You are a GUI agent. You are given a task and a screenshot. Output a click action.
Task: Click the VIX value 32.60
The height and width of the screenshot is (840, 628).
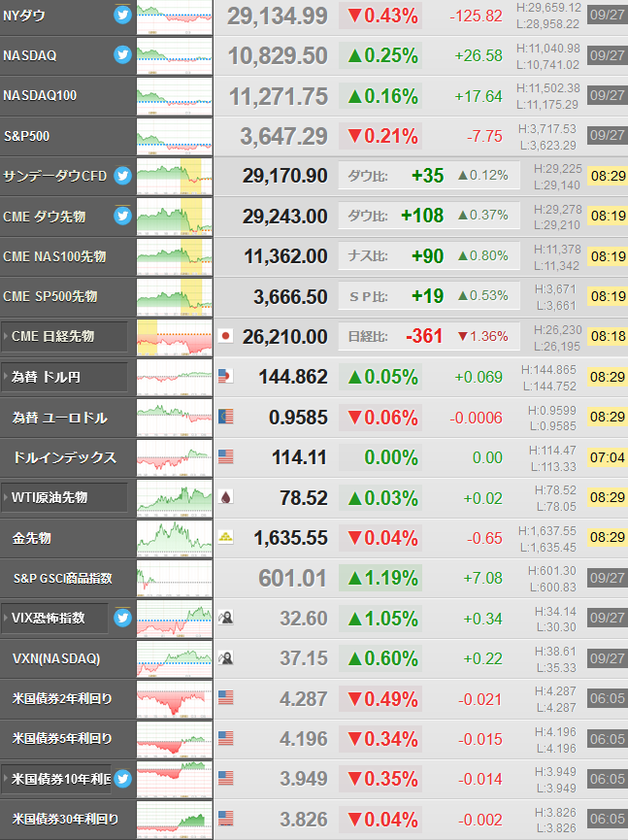tap(304, 619)
